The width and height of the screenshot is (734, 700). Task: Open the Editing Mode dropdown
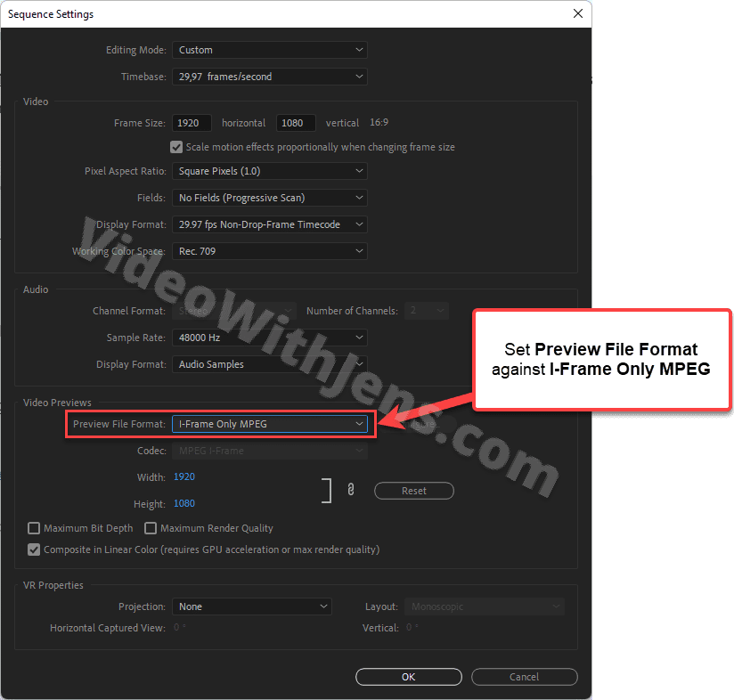coord(269,50)
